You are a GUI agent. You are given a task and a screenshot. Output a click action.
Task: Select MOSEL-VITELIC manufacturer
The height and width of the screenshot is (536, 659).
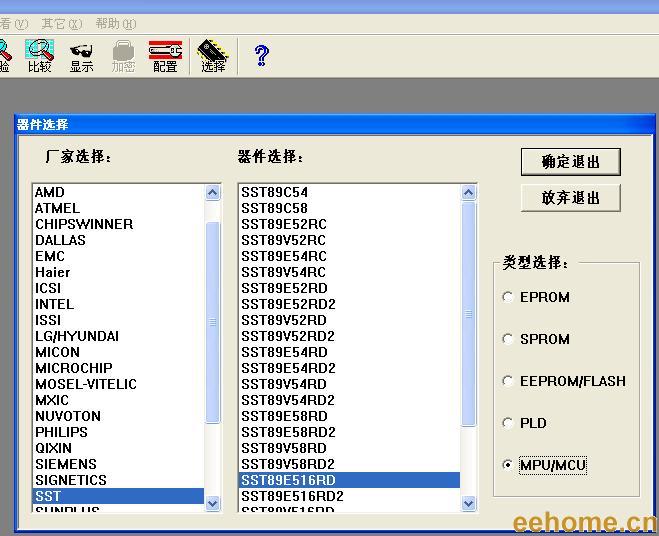(x=118, y=384)
